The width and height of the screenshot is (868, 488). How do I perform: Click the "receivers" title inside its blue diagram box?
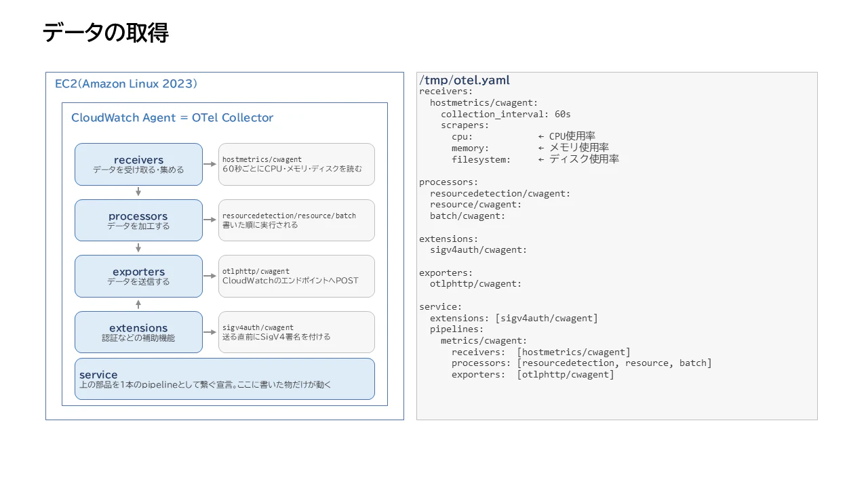(x=138, y=160)
